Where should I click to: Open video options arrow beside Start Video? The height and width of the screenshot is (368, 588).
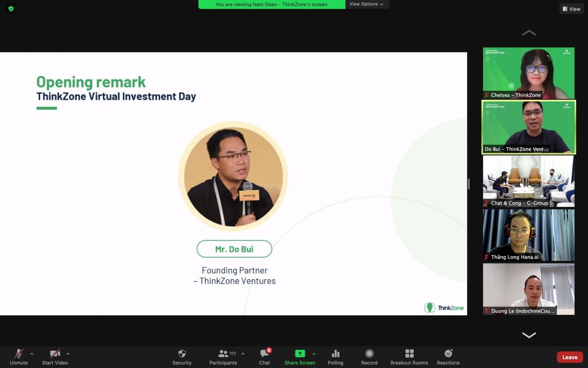pyautogui.click(x=68, y=354)
